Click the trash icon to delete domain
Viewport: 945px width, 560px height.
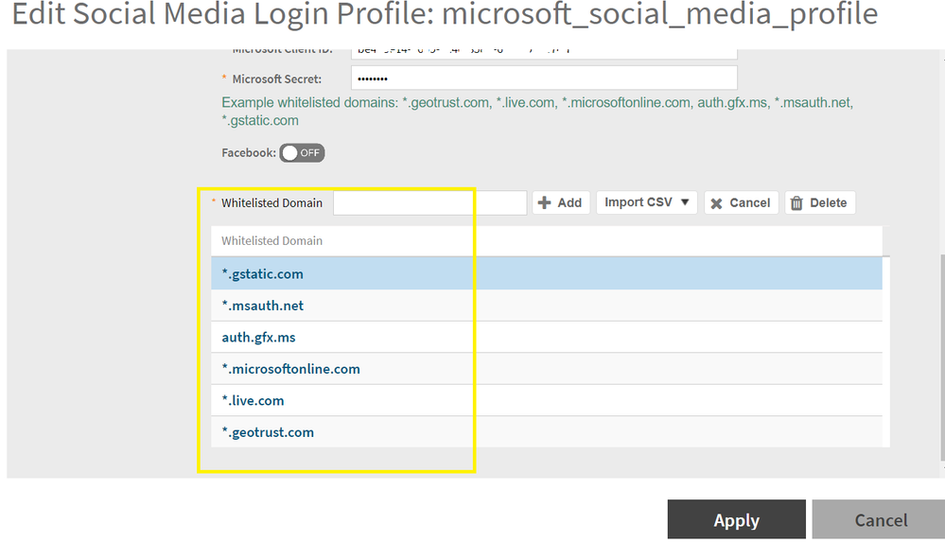pyautogui.click(x=796, y=202)
